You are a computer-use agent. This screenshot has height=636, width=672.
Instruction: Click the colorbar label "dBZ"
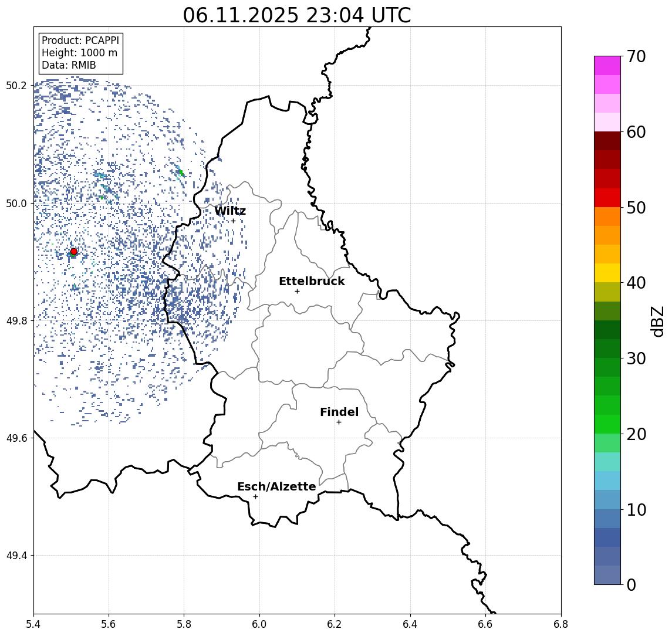click(657, 322)
